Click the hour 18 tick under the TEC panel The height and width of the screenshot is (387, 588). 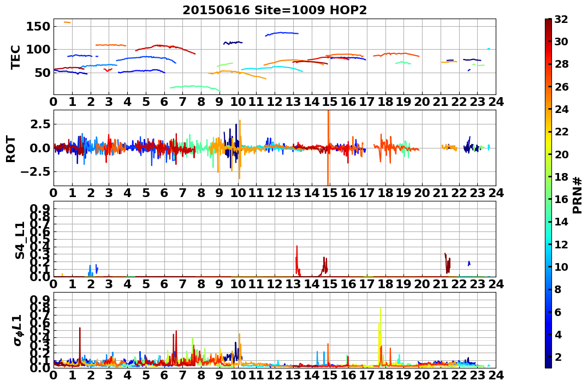385,102
